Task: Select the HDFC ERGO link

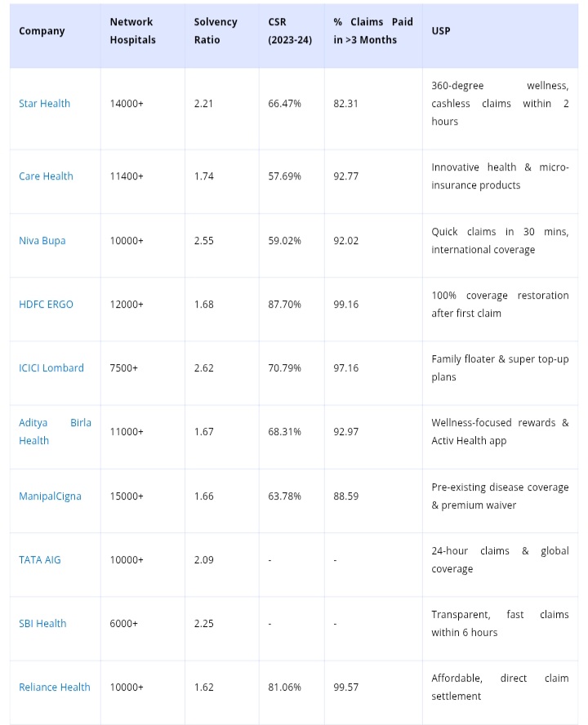Action: point(46,305)
